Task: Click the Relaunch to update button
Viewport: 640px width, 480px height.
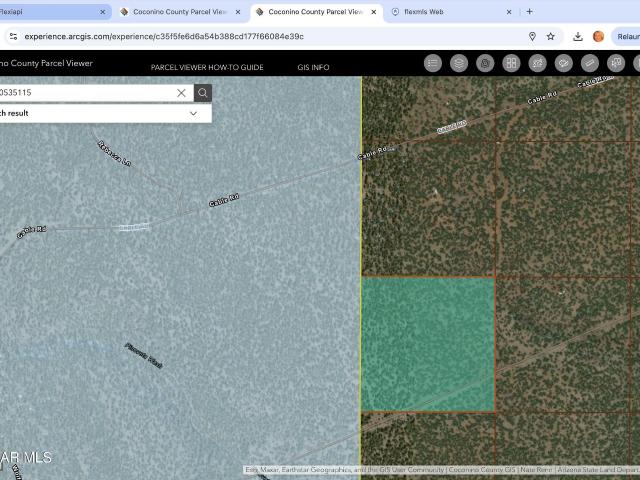Action: point(627,36)
